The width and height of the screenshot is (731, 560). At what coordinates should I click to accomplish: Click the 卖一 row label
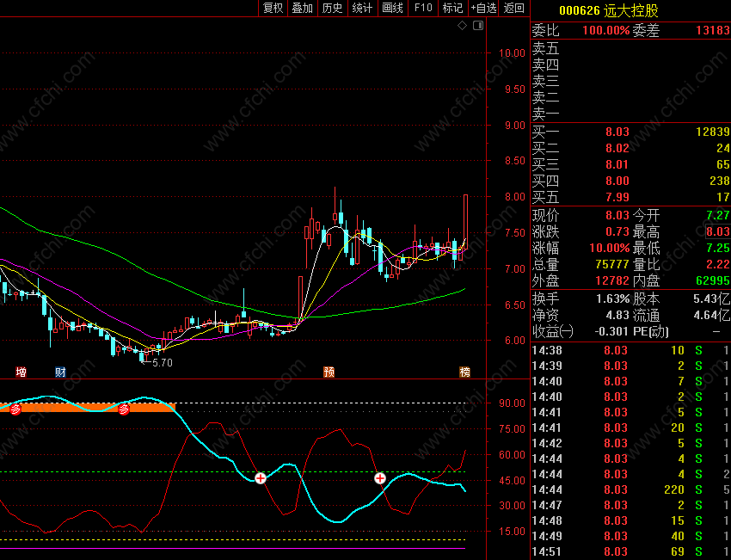(545, 114)
